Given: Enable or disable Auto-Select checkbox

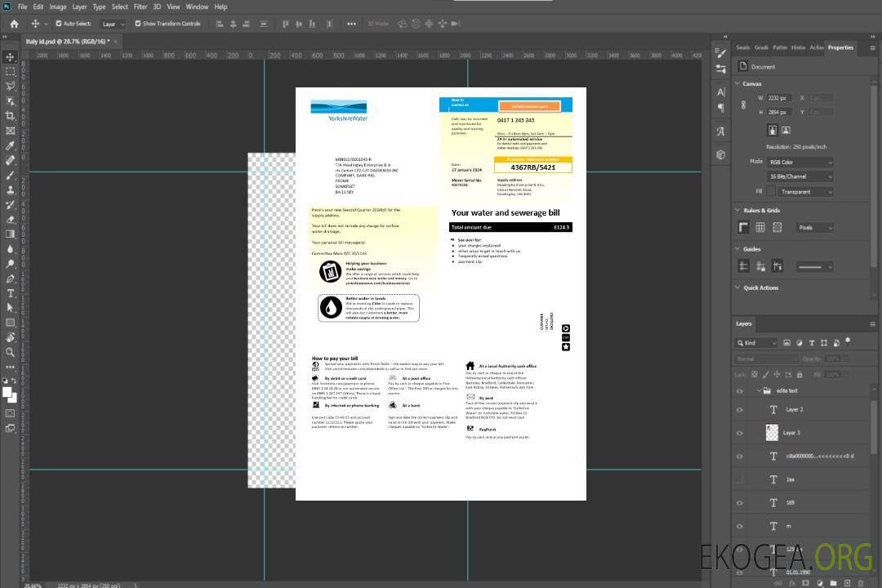Looking at the screenshot, I should (59, 24).
